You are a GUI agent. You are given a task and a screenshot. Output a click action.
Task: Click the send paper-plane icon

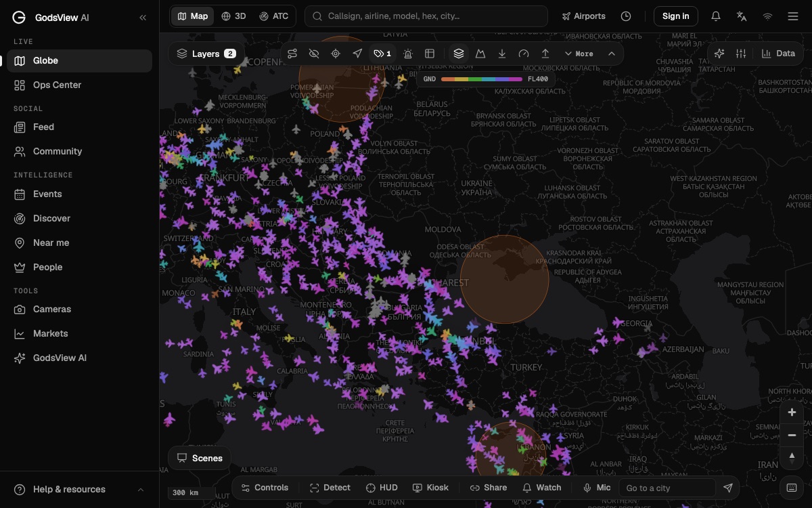(x=728, y=488)
